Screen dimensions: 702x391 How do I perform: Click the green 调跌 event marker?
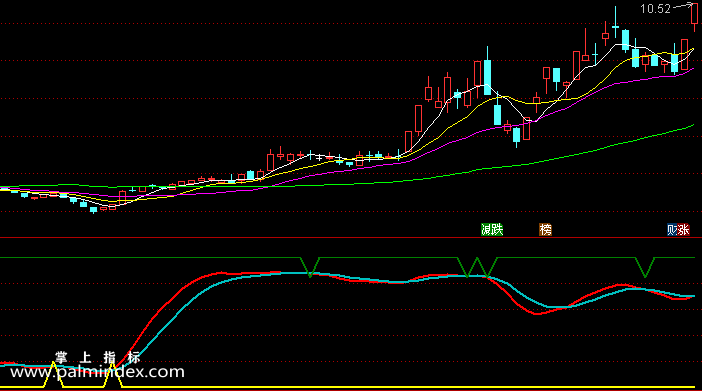click(x=492, y=230)
